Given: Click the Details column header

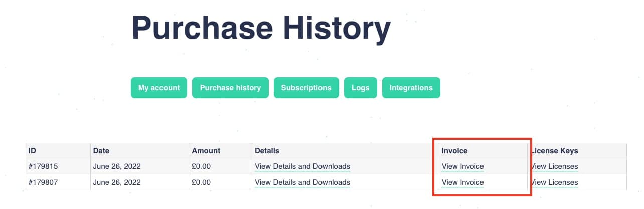Looking at the screenshot, I should pos(267,150).
